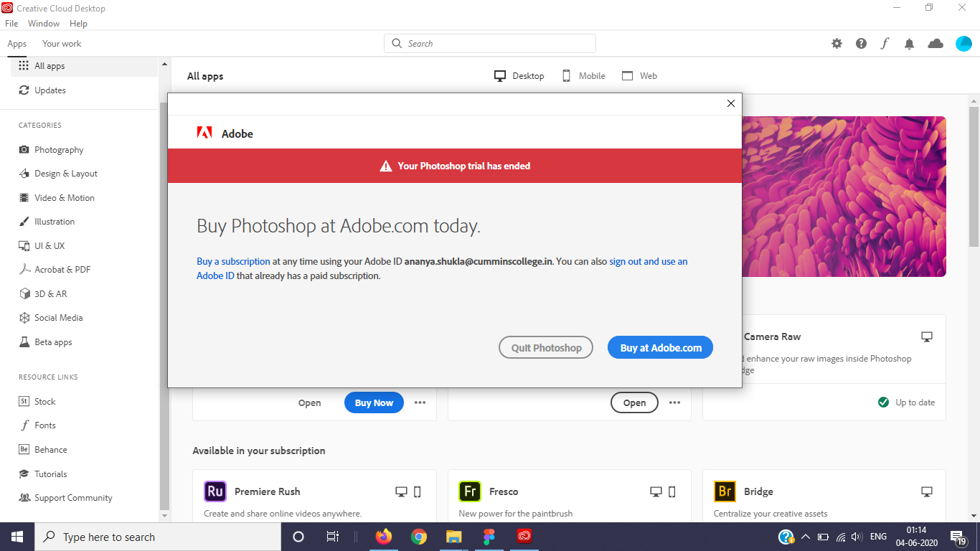
Task: Open the Premiere Rush app icon
Action: tap(215, 491)
